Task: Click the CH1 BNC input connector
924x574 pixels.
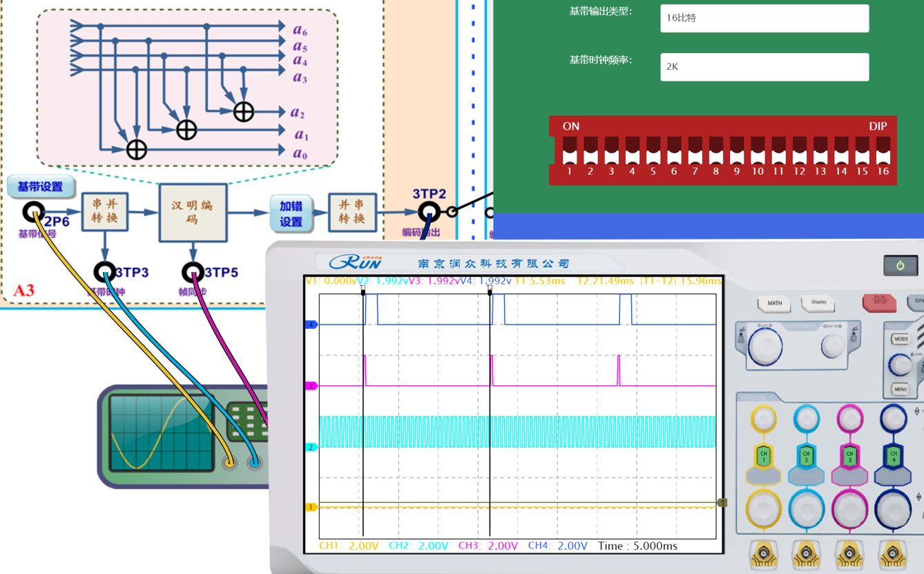Action: coord(763,554)
